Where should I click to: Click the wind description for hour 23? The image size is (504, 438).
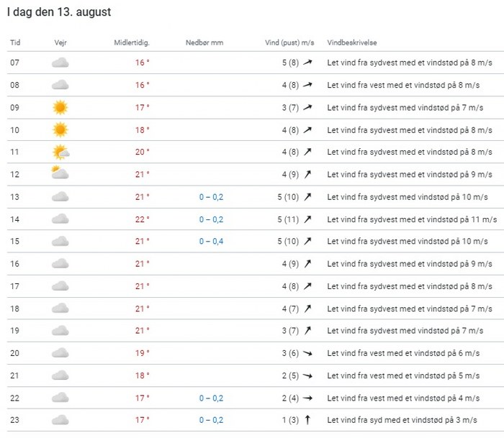(x=403, y=420)
